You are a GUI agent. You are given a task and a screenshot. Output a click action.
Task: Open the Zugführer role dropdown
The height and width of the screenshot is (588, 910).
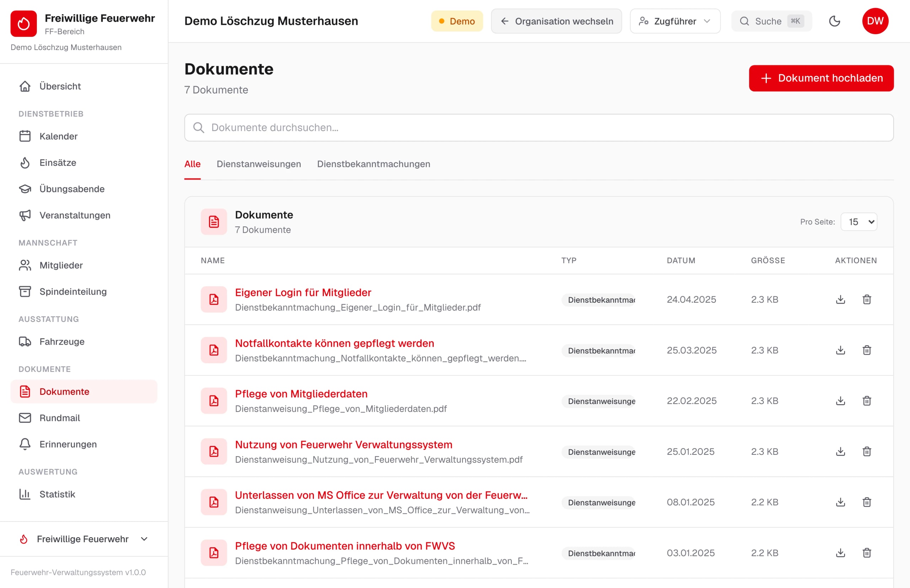(x=675, y=21)
